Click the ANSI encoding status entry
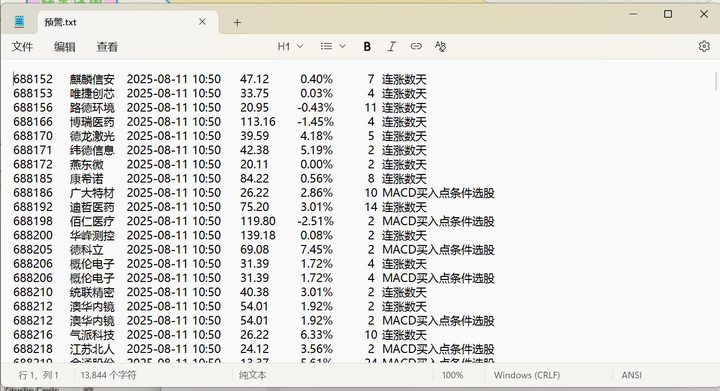The image size is (720, 391). [631, 375]
